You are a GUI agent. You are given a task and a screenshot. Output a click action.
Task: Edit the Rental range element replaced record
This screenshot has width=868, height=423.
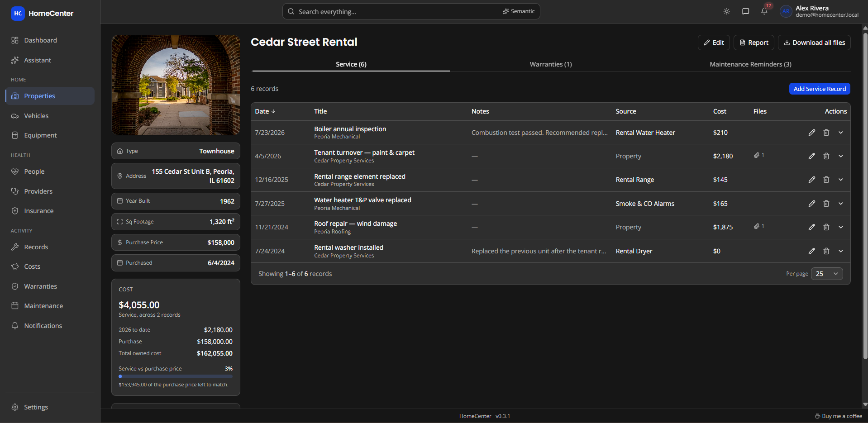click(812, 180)
